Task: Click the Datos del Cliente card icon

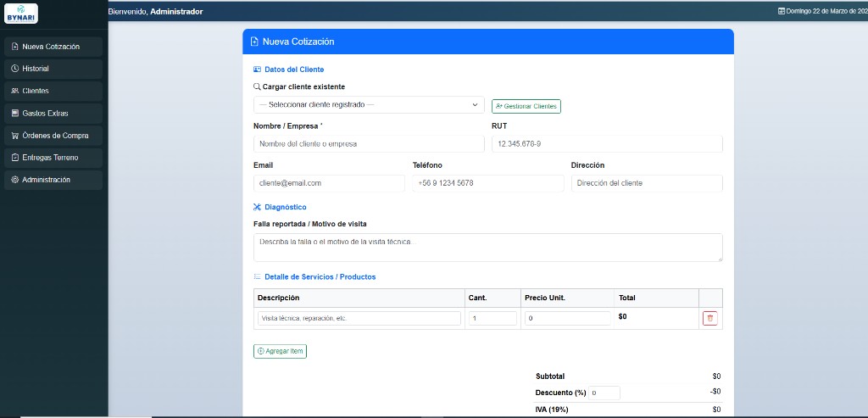Action: (258, 70)
